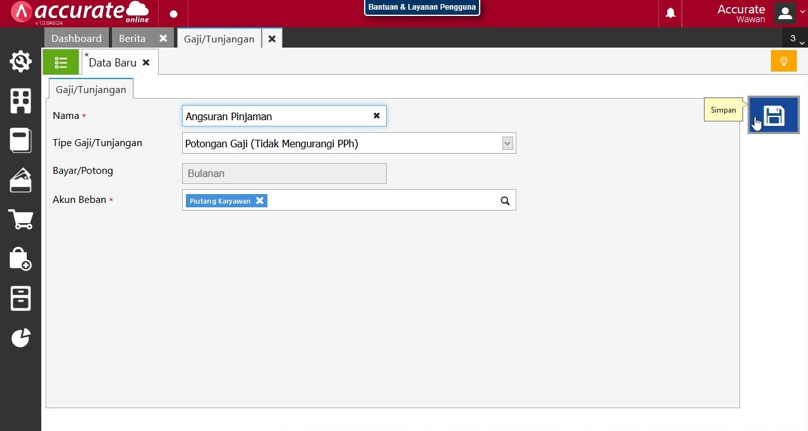Click the Akun Beban label
The height and width of the screenshot is (431, 808).
79,200
